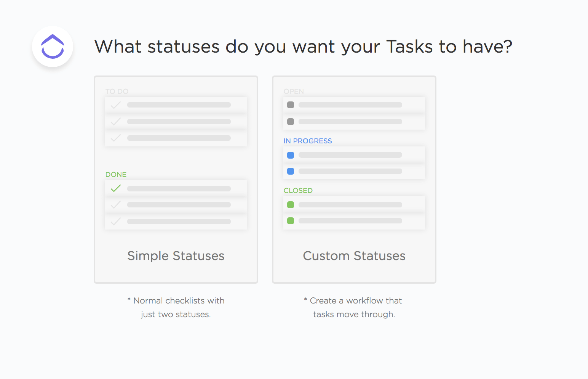The width and height of the screenshot is (588, 379).
Task: Click the first blue square under IN PROGRESS
Action: pos(291,155)
